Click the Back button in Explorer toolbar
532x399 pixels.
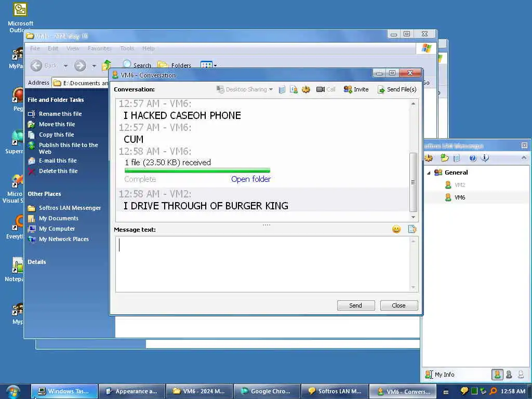(x=44, y=65)
